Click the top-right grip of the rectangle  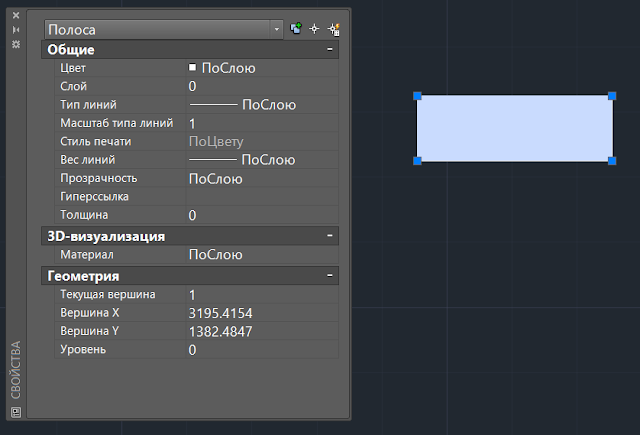point(612,96)
